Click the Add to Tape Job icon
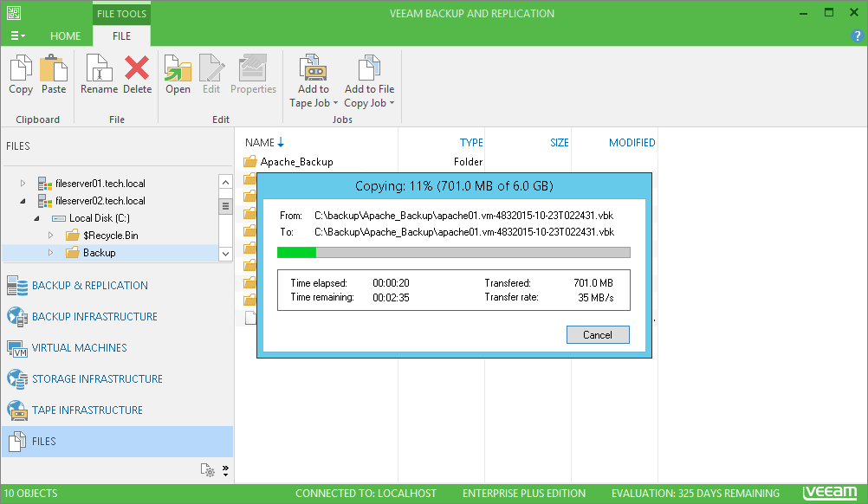The image size is (868, 504). coord(314,68)
